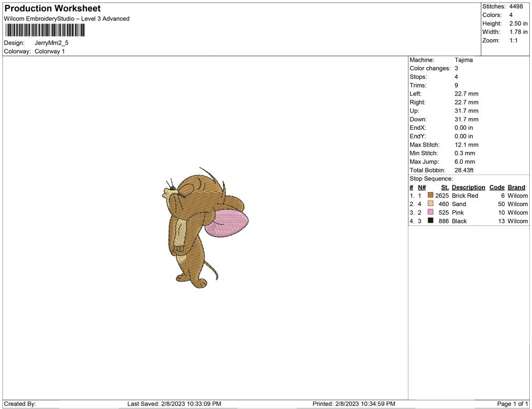
Task: Click the stitch count 2625
Action: coord(442,195)
